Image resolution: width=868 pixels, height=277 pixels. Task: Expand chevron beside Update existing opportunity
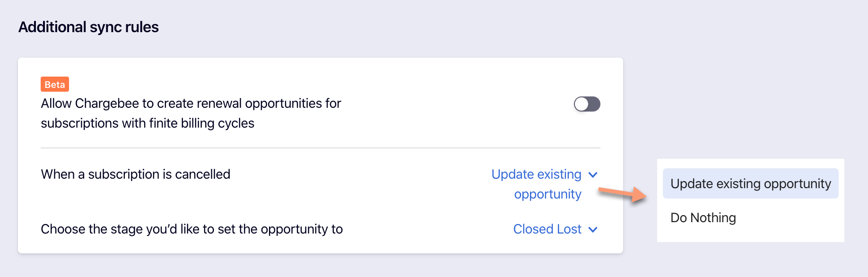coord(593,175)
